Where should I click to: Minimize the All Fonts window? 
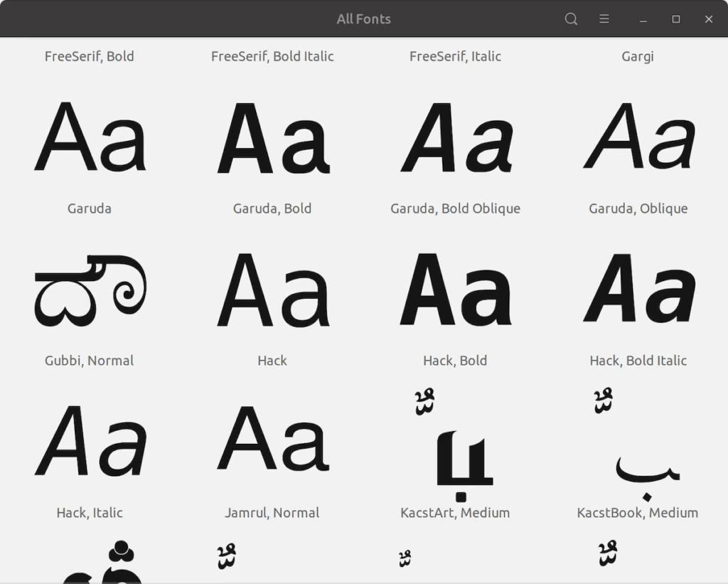(x=643, y=19)
